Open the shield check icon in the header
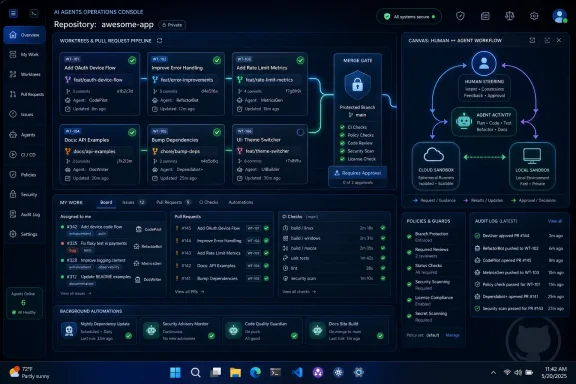The height and width of the screenshot is (384, 576). click(460, 16)
